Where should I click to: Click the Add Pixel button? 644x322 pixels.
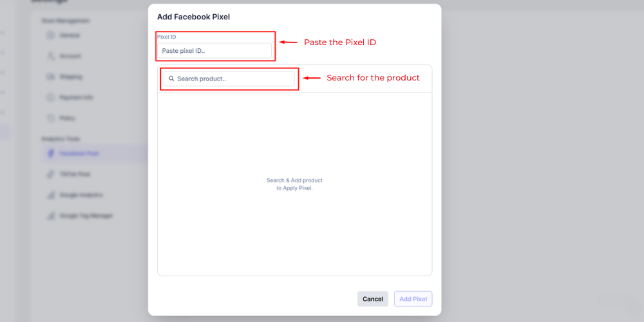pos(413,299)
